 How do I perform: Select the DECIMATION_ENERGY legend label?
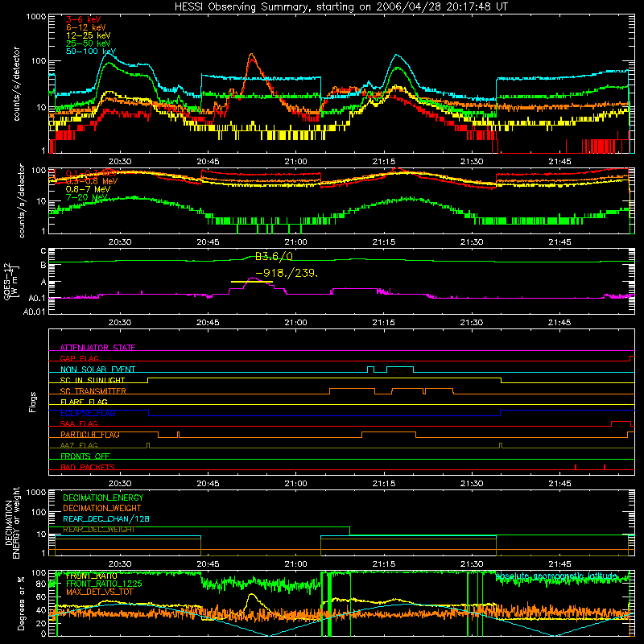tap(103, 497)
